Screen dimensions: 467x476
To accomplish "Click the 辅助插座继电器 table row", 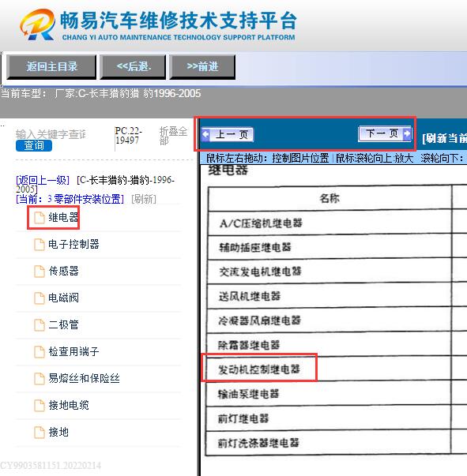I will [330, 247].
